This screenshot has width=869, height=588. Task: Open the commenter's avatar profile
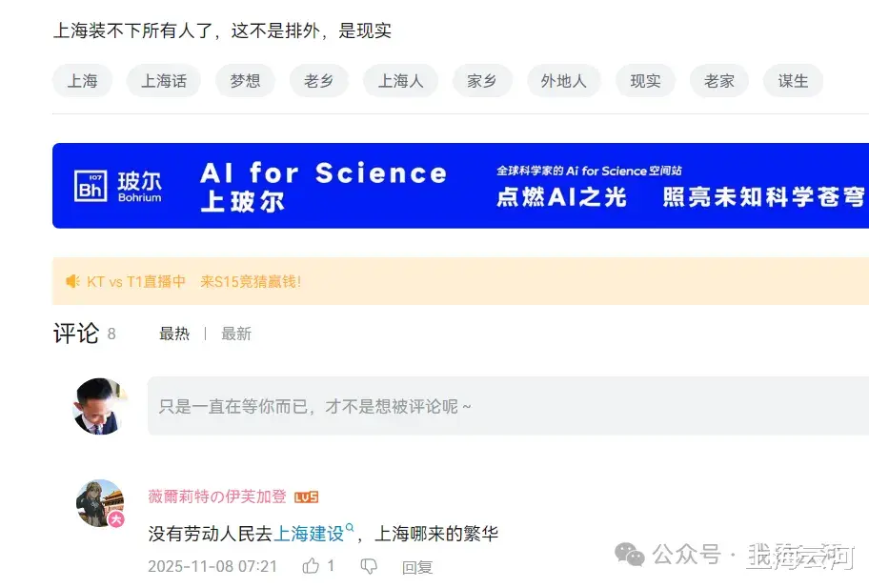(100, 503)
